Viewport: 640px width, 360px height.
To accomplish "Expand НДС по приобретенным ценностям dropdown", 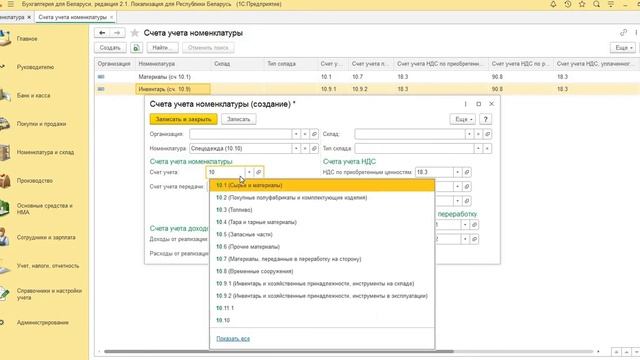I will pos(458,172).
